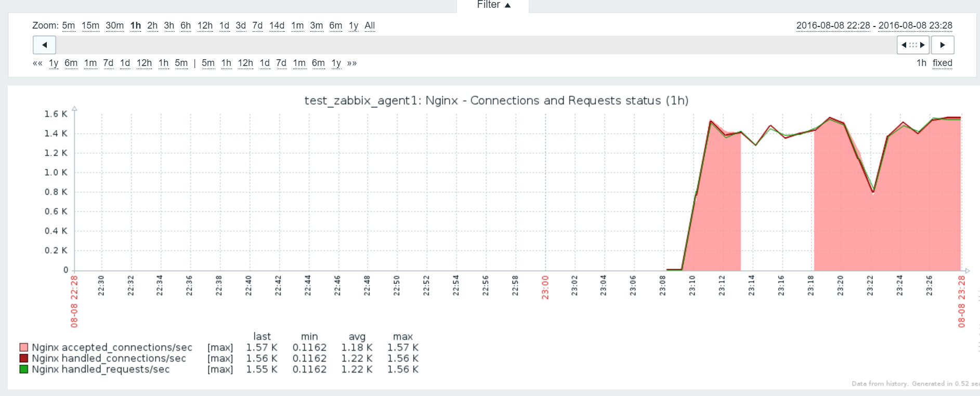Click the handled_connections dark red legend swatch
The width and height of the screenshot is (980, 396).
tap(23, 358)
